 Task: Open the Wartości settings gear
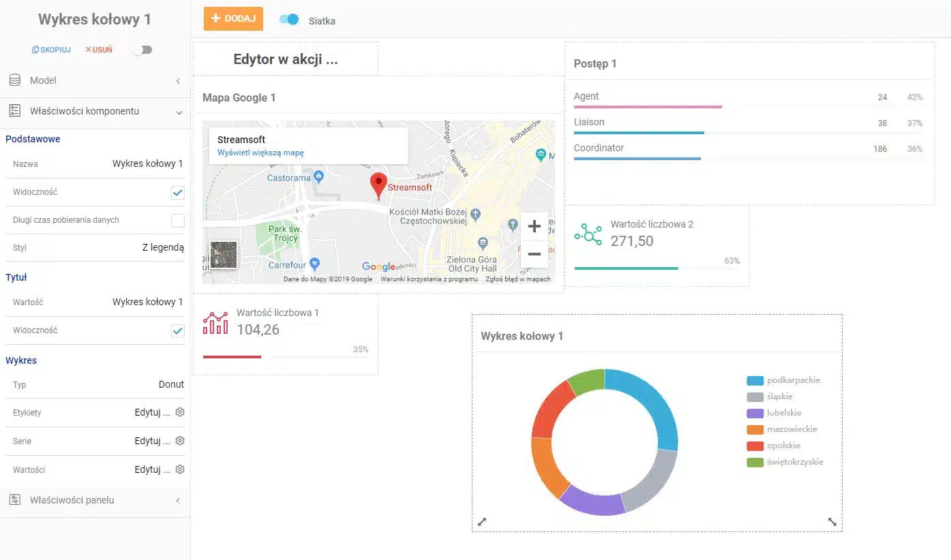[x=180, y=469]
